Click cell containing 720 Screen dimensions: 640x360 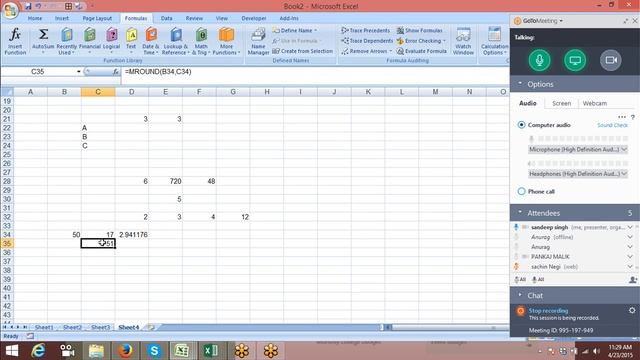[x=166, y=181]
